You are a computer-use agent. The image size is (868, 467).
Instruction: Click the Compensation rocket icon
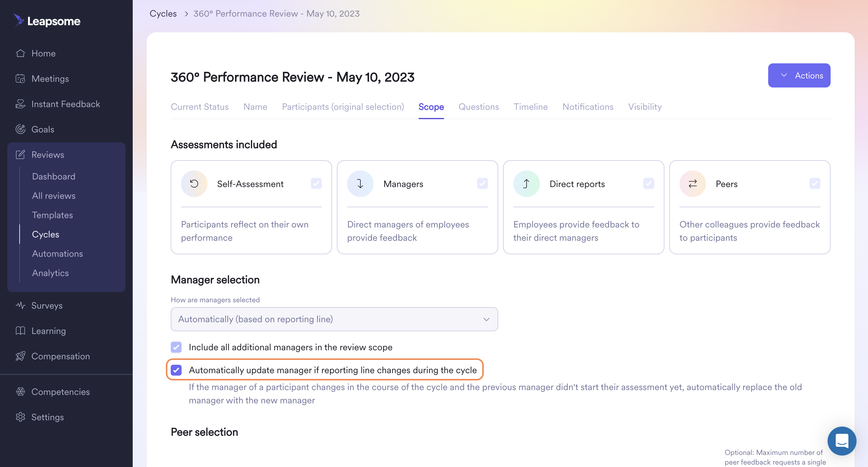21,356
